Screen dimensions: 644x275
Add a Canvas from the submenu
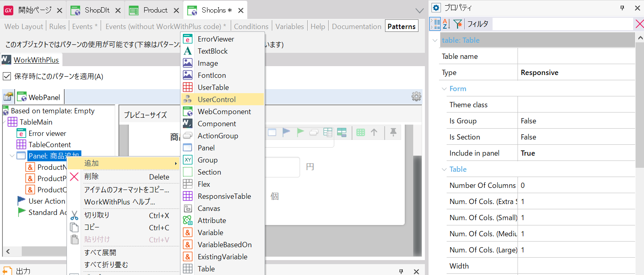(223, 208)
